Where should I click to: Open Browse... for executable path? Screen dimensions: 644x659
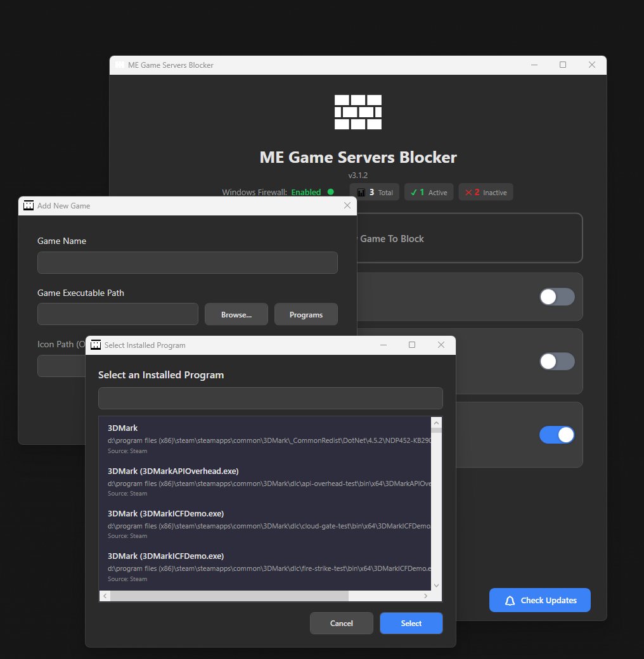(236, 314)
